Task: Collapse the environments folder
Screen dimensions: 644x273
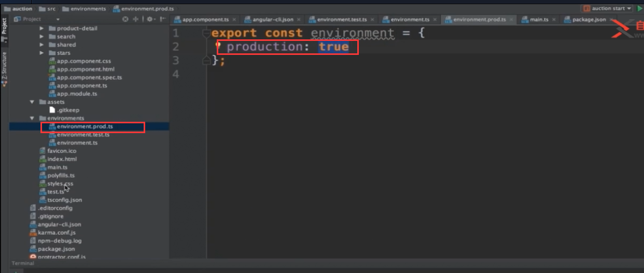Action: (33, 118)
